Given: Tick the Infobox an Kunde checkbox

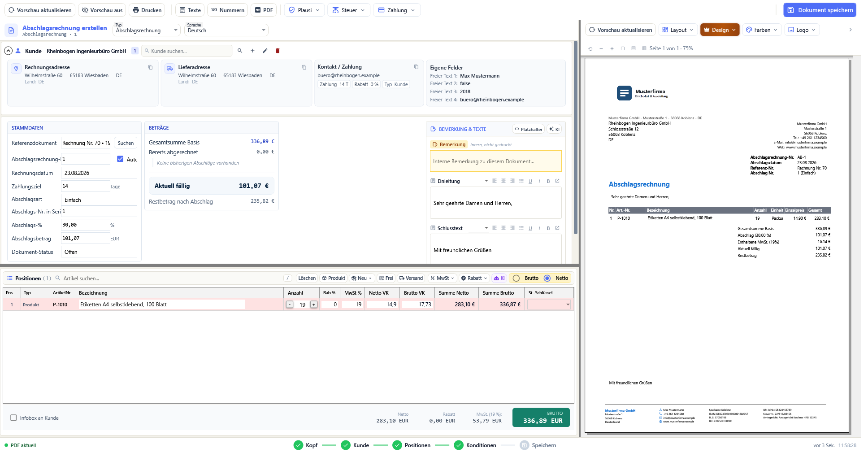Looking at the screenshot, I should click(13, 418).
